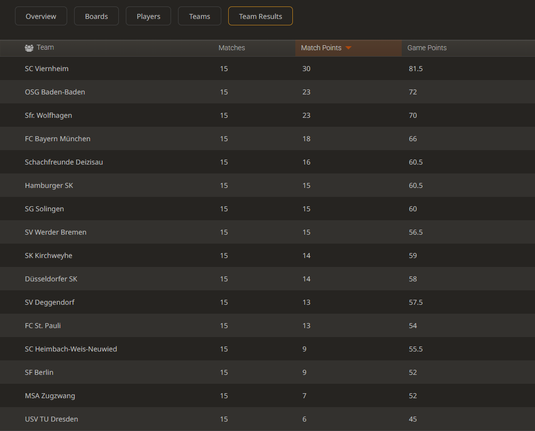The image size is (535, 431).
Task: Sort by the Game Points column header
Action: point(427,48)
